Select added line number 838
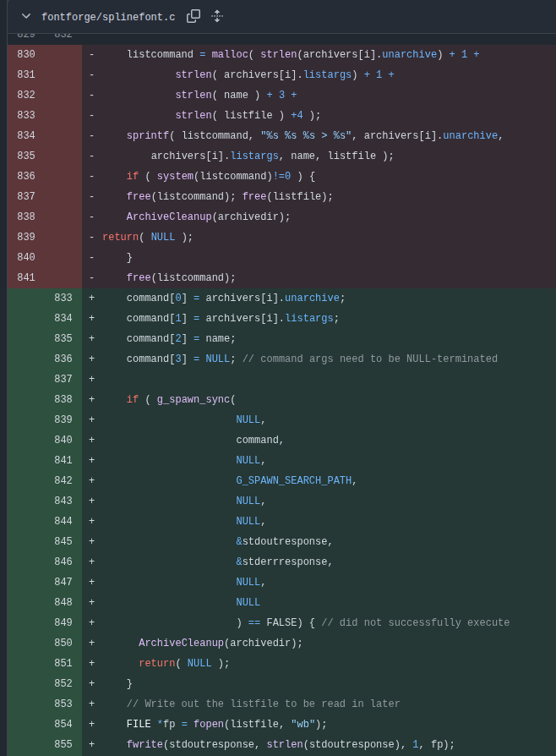 coord(63,399)
